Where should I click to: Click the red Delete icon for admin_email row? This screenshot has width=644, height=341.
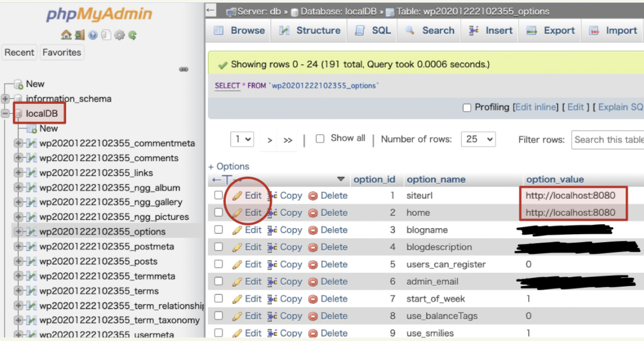pyautogui.click(x=313, y=282)
